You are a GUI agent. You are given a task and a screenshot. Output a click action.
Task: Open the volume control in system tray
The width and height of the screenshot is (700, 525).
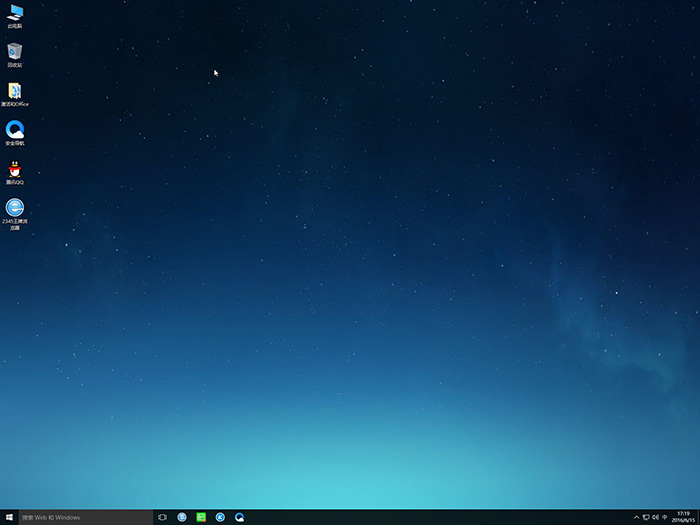655,517
